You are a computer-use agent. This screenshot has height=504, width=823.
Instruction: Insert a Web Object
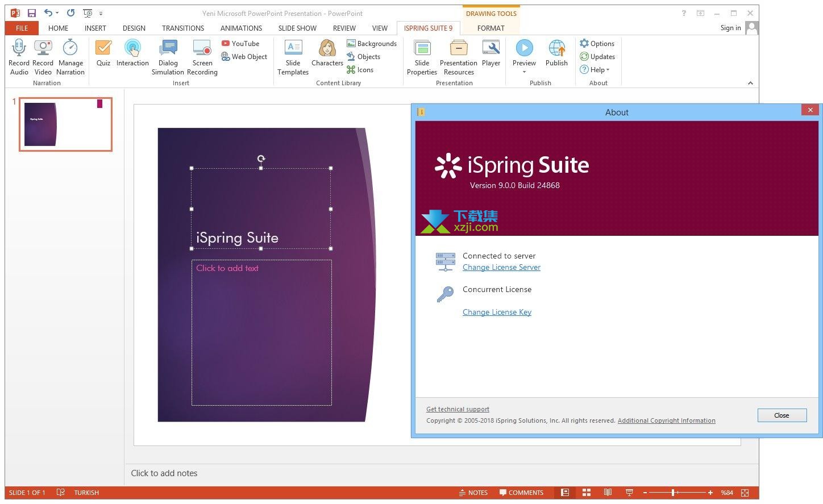(x=244, y=56)
